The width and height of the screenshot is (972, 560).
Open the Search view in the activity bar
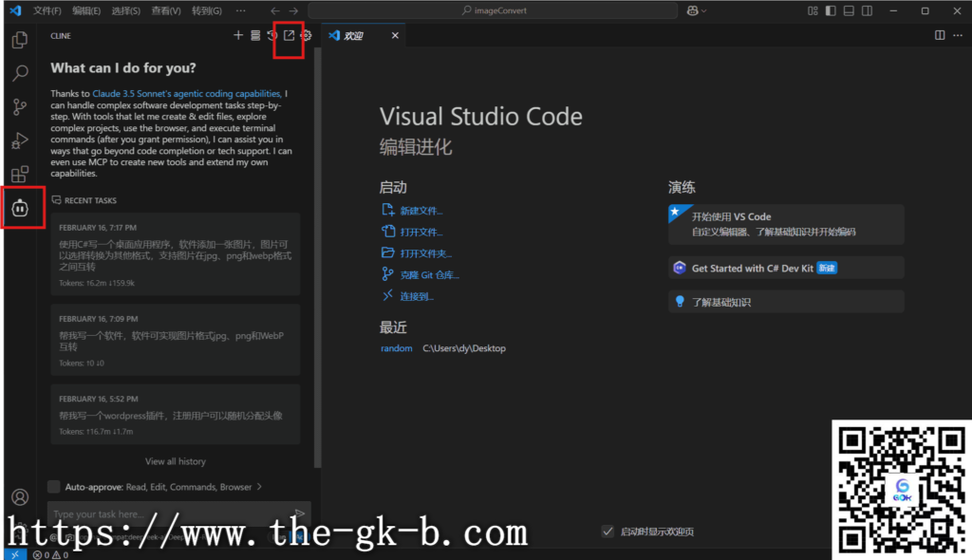[20, 73]
